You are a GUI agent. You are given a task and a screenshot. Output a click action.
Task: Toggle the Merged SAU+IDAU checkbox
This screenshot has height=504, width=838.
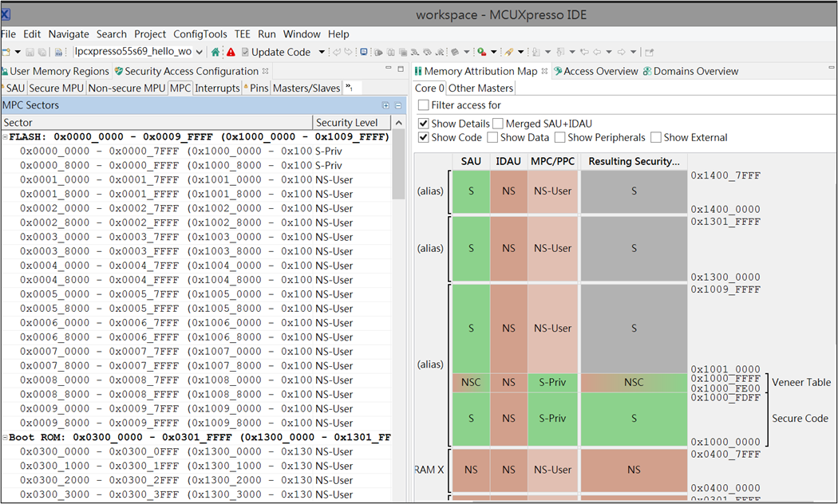coord(498,124)
